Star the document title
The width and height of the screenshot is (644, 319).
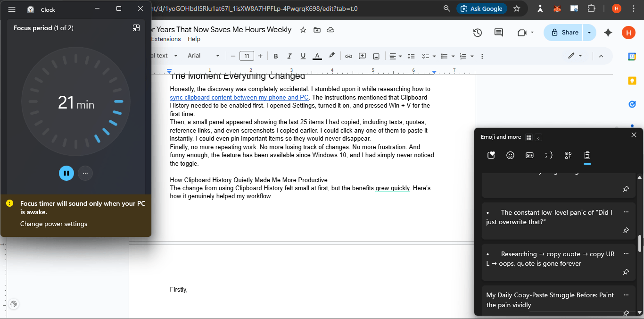click(303, 30)
